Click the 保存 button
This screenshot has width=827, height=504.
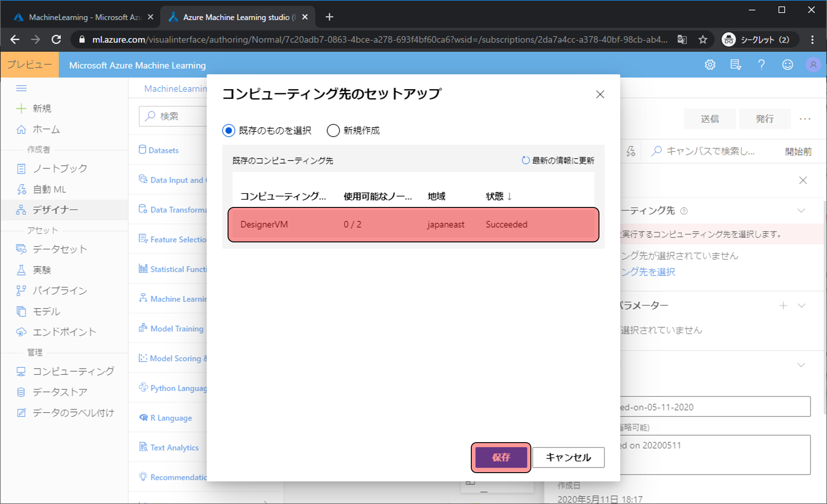501,457
